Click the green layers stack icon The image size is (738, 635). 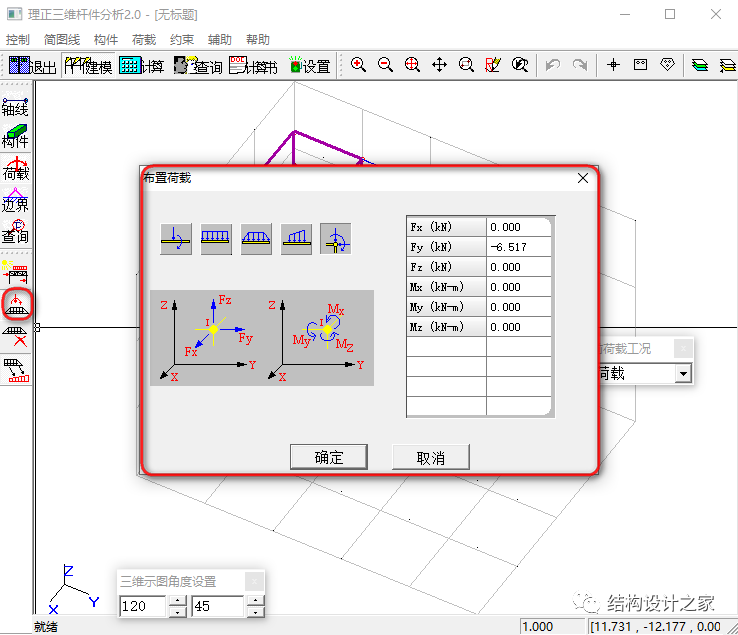tap(700, 64)
